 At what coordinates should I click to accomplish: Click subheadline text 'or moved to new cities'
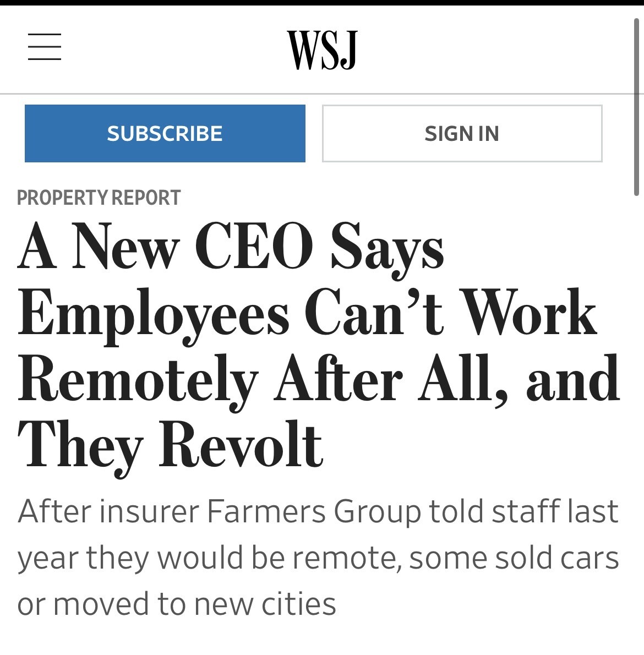(177, 604)
